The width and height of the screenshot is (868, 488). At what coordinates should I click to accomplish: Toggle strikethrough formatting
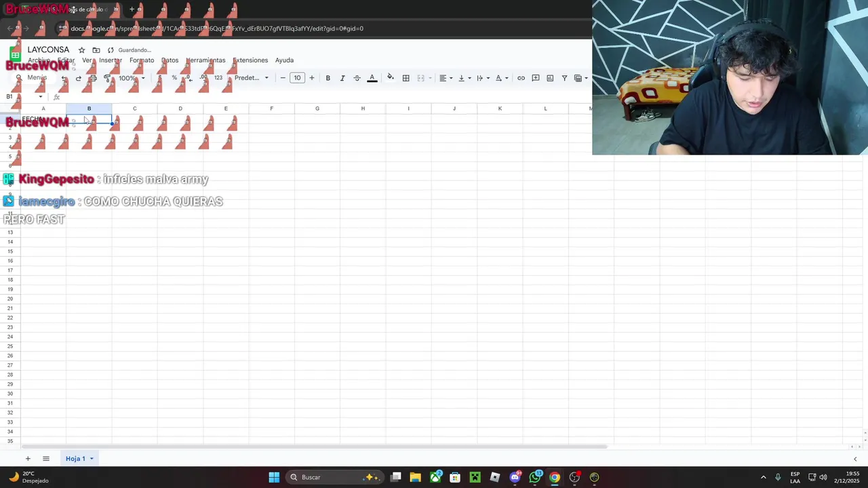tap(357, 78)
